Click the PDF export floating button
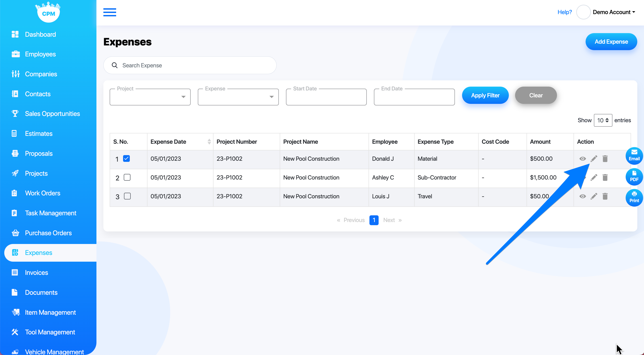The height and width of the screenshot is (355, 644). [634, 177]
